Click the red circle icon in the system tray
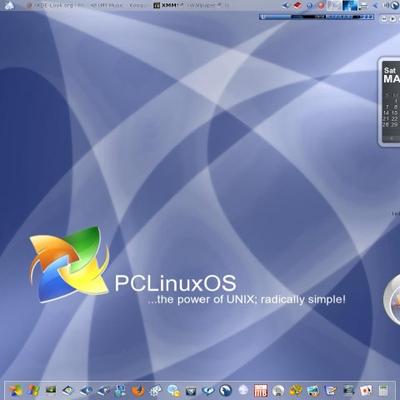 point(321,5)
